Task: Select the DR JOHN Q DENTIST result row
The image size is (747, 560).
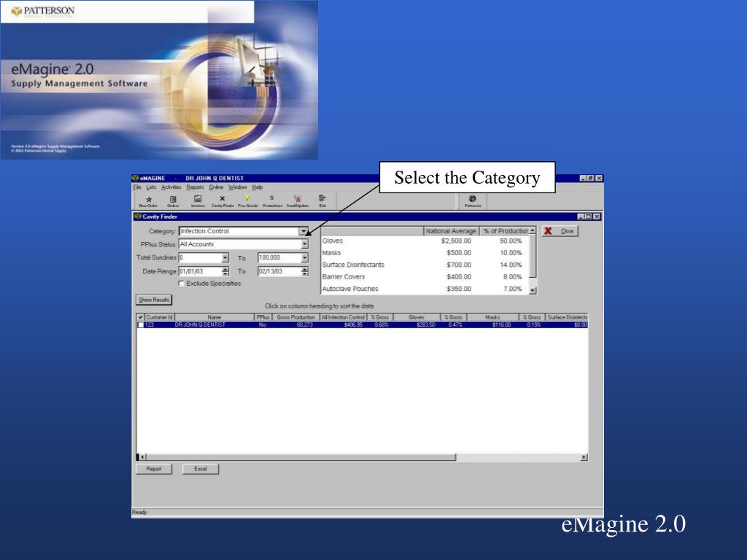Action: point(362,324)
